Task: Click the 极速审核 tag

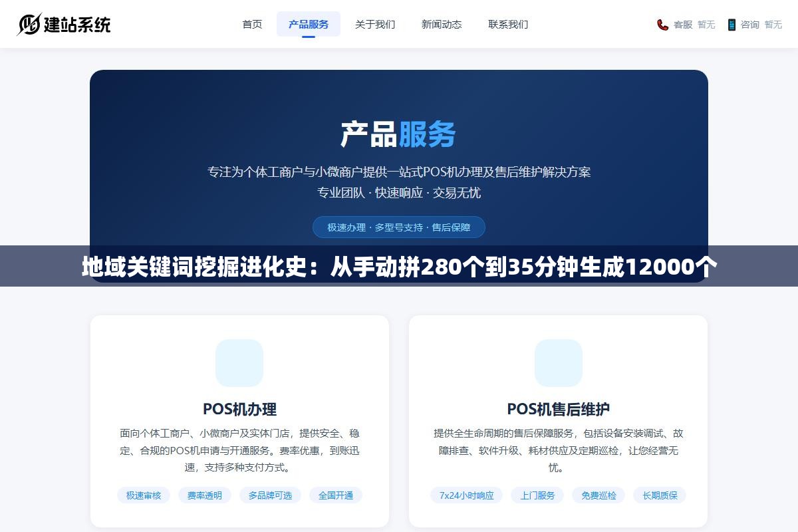Action: coord(144,495)
